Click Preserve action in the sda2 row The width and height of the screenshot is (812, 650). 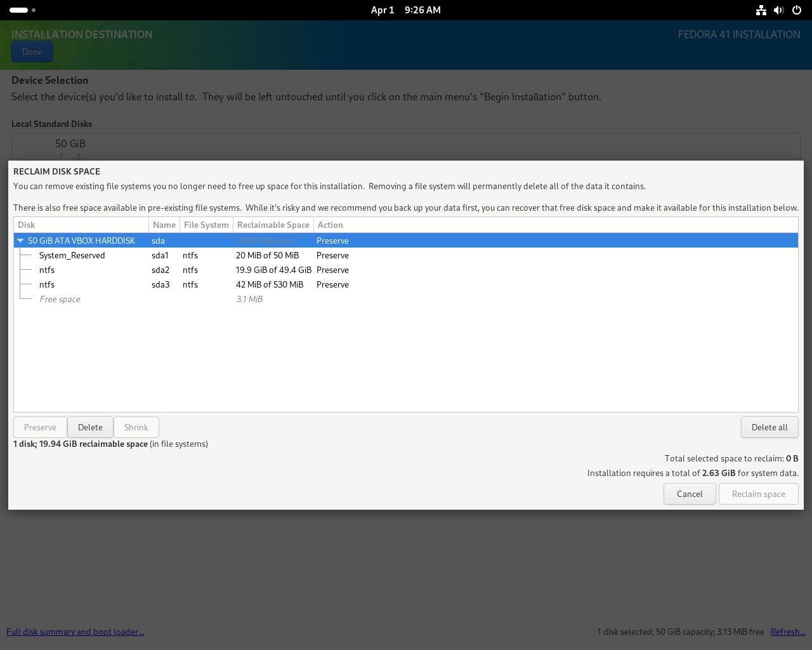point(332,270)
